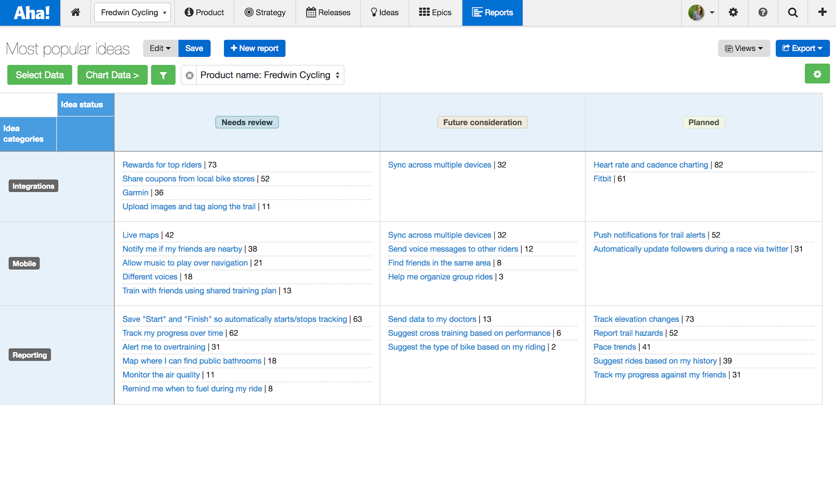Click the help question mark icon
This screenshot has height=504, width=836.
tap(763, 13)
